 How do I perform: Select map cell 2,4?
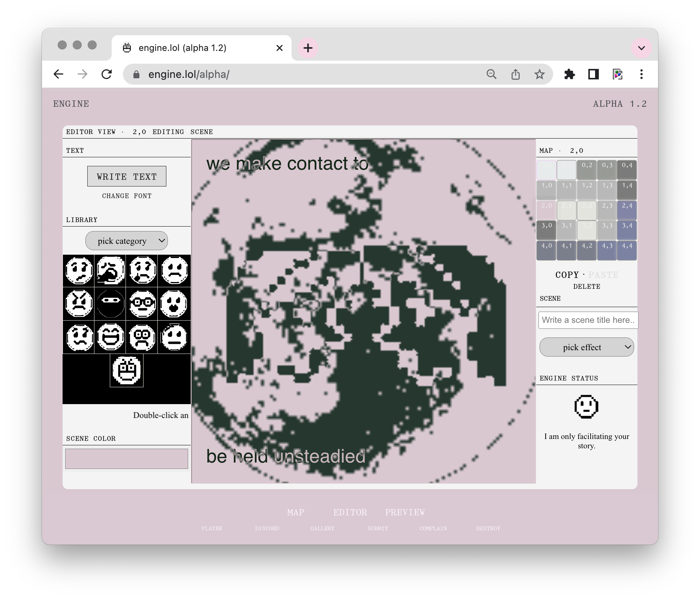(x=627, y=210)
